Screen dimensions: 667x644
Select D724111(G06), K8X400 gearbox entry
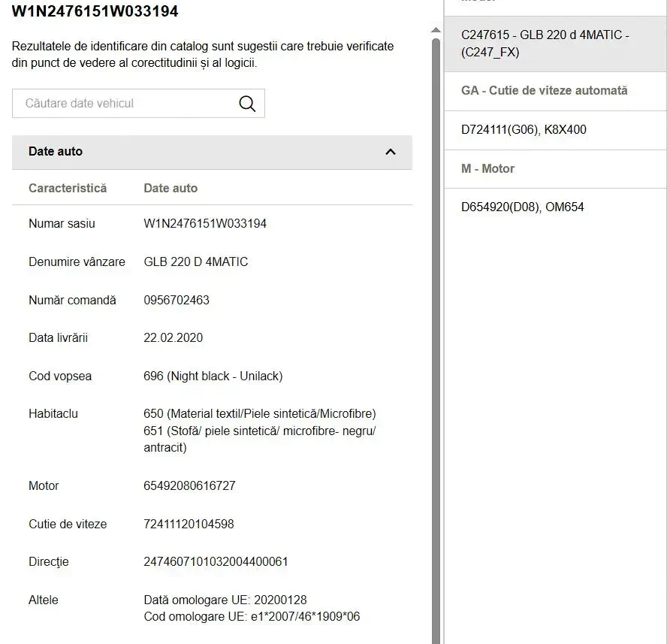(x=555, y=130)
